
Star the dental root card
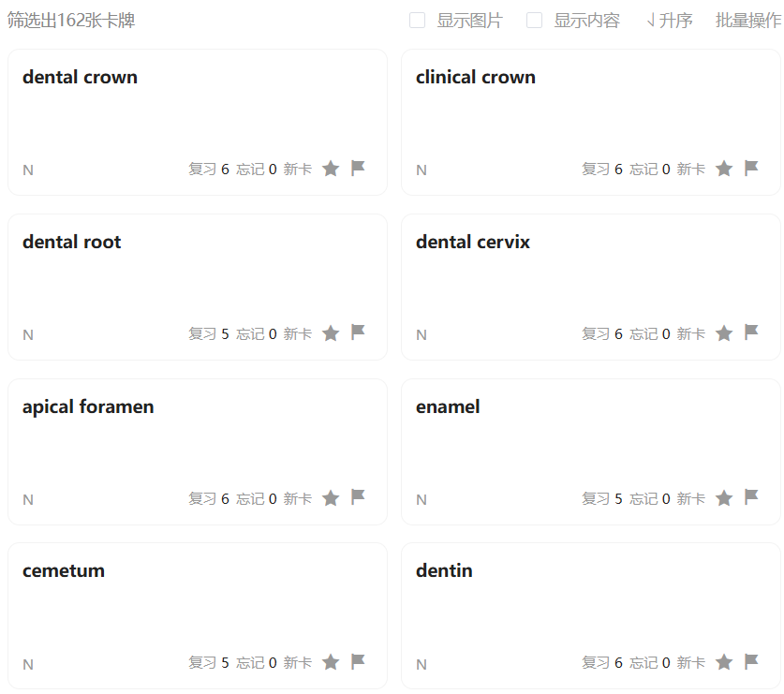[331, 333]
